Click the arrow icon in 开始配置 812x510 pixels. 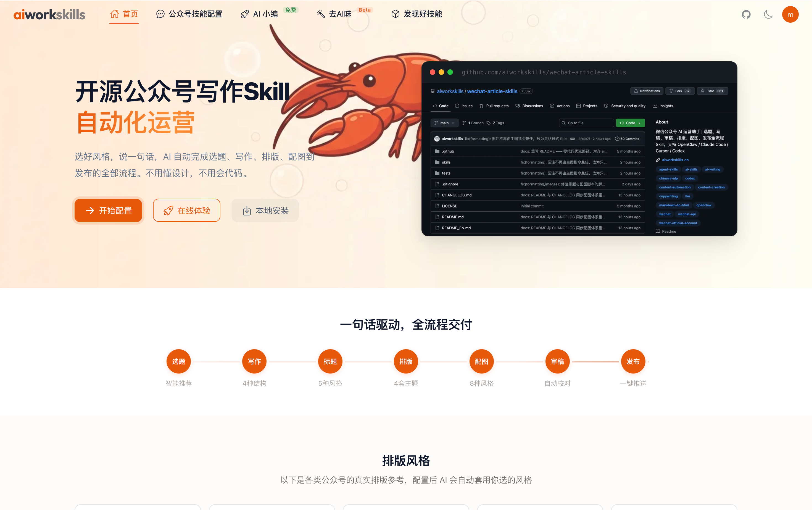coord(90,211)
